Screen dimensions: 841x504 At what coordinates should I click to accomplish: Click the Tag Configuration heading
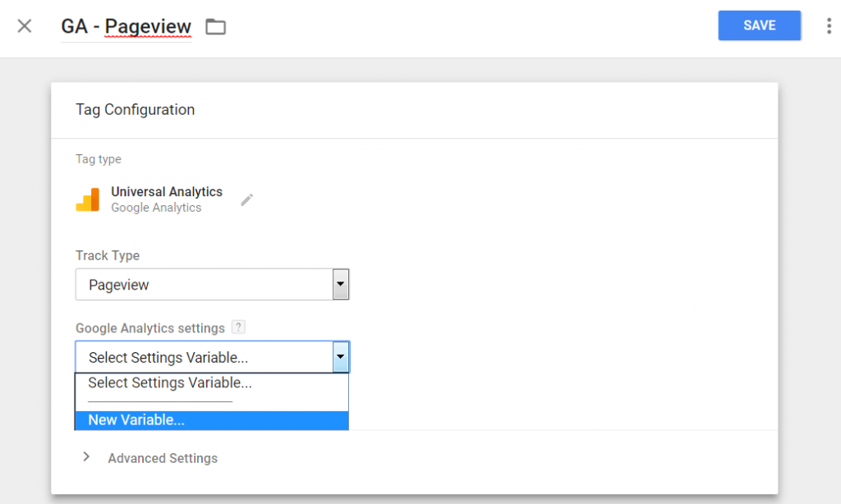click(x=135, y=109)
